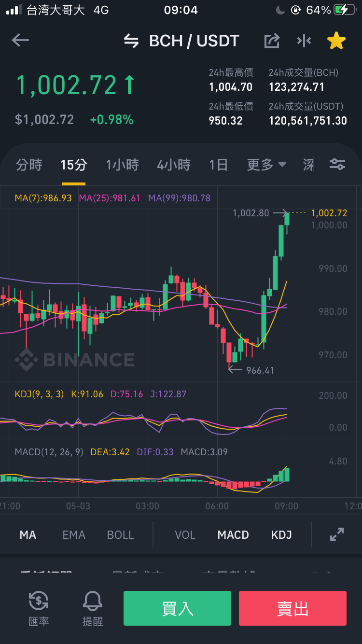Open the trading pair switch icon
The height and width of the screenshot is (644, 362).
pyautogui.click(x=131, y=41)
